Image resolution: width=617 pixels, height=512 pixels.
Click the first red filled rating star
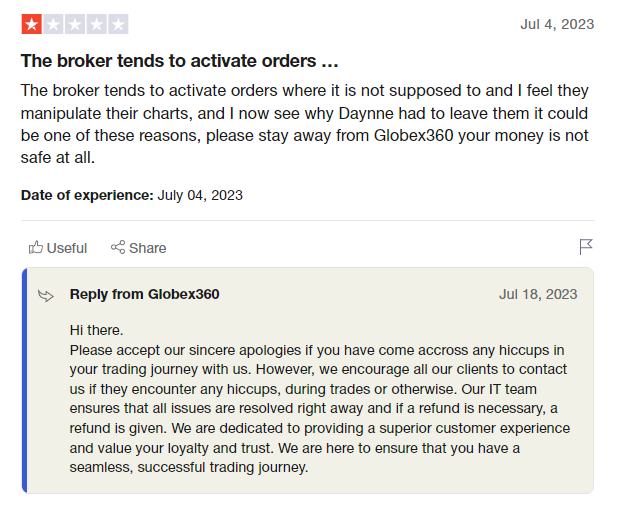pyautogui.click(x=31, y=24)
